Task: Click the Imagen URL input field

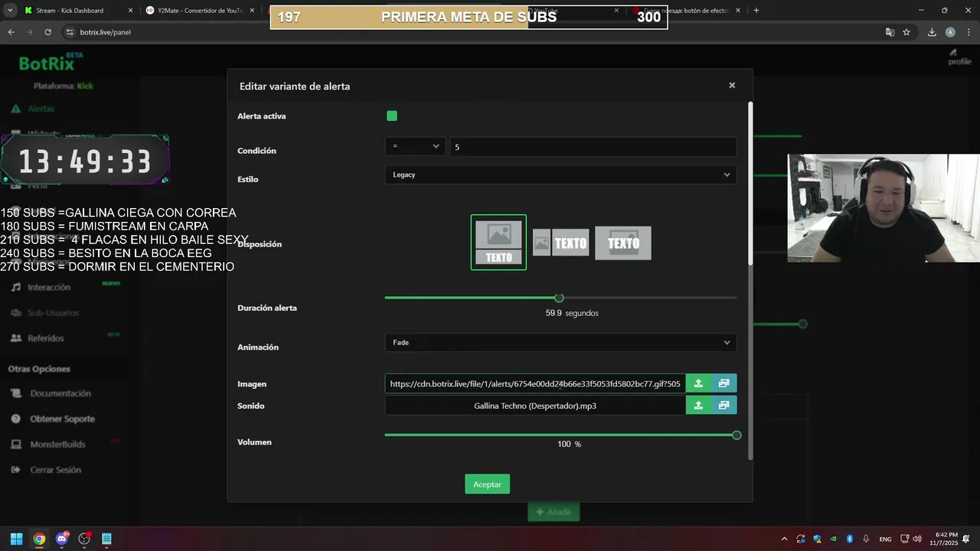Action: click(x=535, y=384)
